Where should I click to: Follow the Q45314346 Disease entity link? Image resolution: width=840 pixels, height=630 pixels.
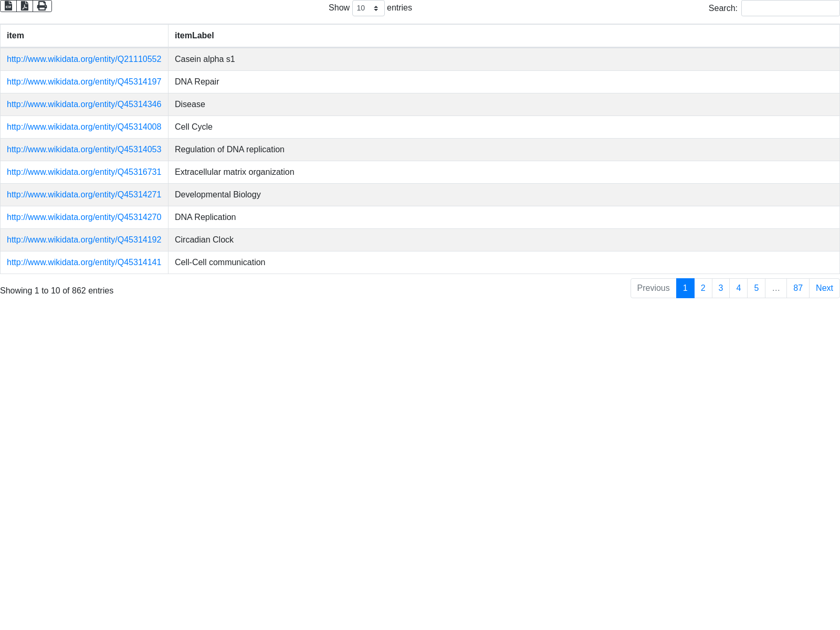coord(84,104)
